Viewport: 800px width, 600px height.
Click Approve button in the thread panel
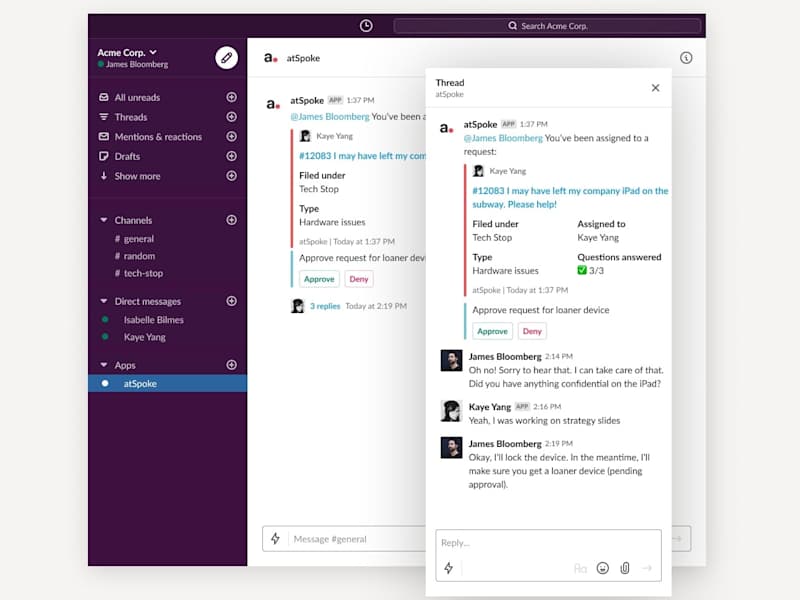coord(492,331)
